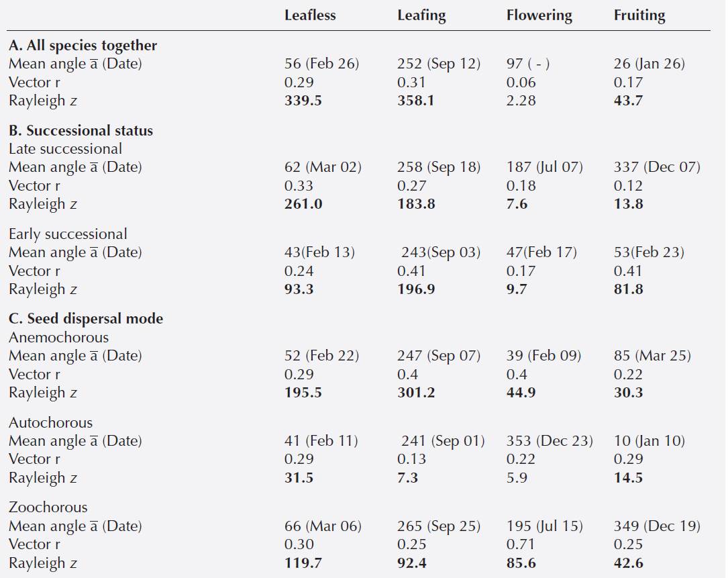The image size is (728, 578).
Task: Select the Fruiting column header
Action: tap(639, 15)
